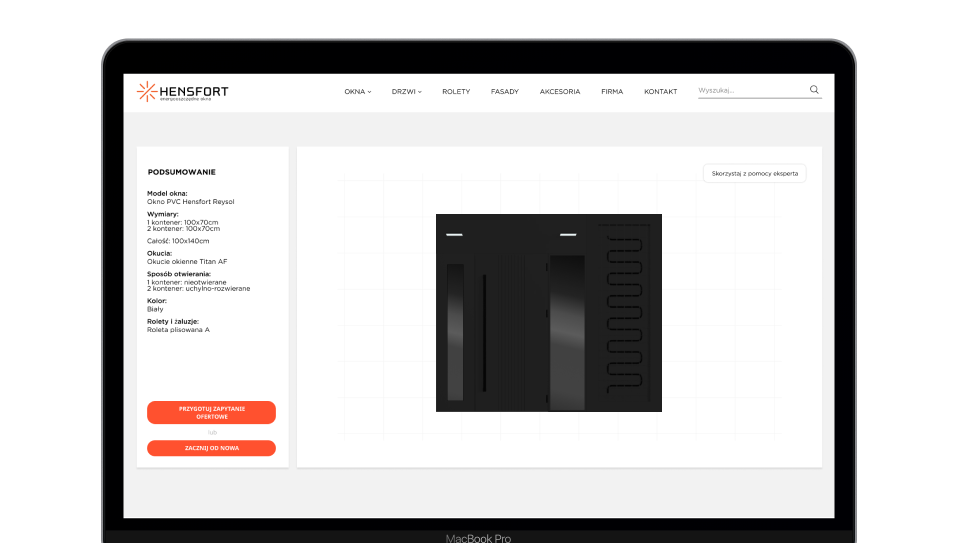
Task: Open the ROLETY menu item
Action: [455, 92]
